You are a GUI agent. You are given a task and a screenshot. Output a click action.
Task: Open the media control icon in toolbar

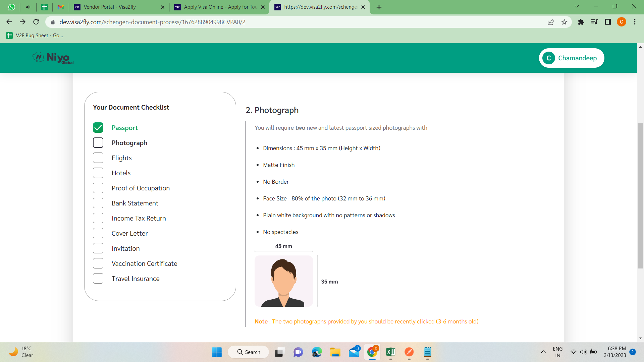click(594, 22)
